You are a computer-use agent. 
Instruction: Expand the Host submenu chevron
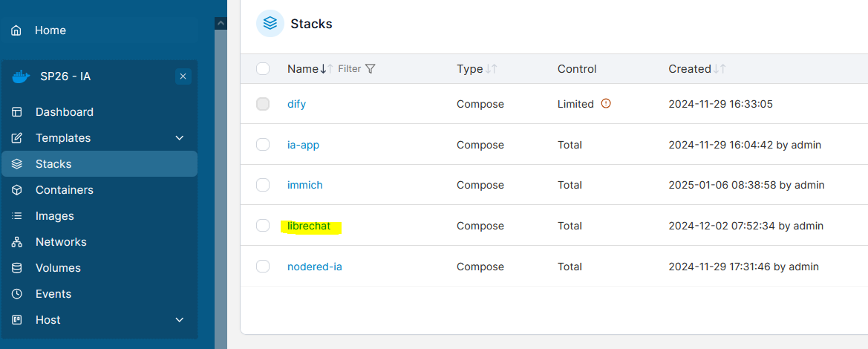180,320
